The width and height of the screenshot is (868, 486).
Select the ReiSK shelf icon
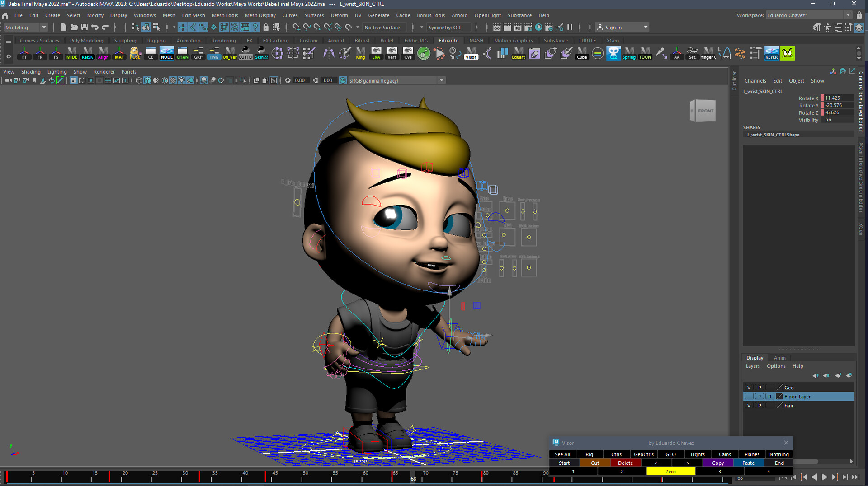(87, 53)
